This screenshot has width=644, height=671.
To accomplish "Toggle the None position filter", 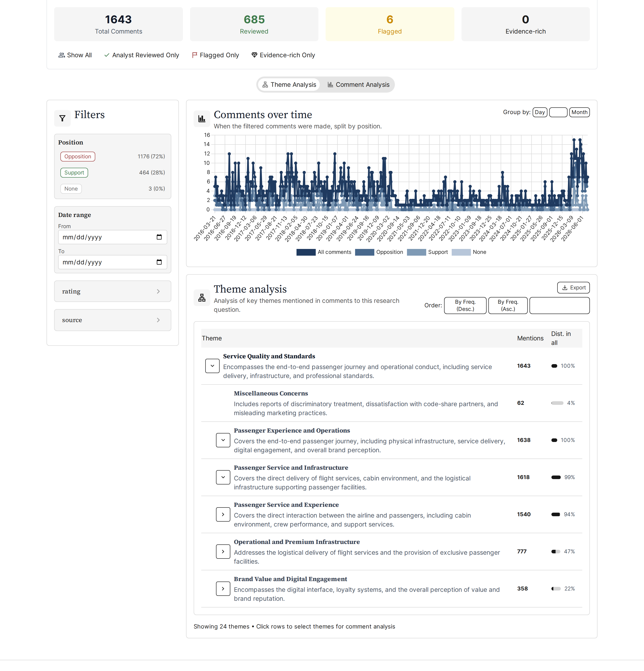I will pyautogui.click(x=71, y=189).
